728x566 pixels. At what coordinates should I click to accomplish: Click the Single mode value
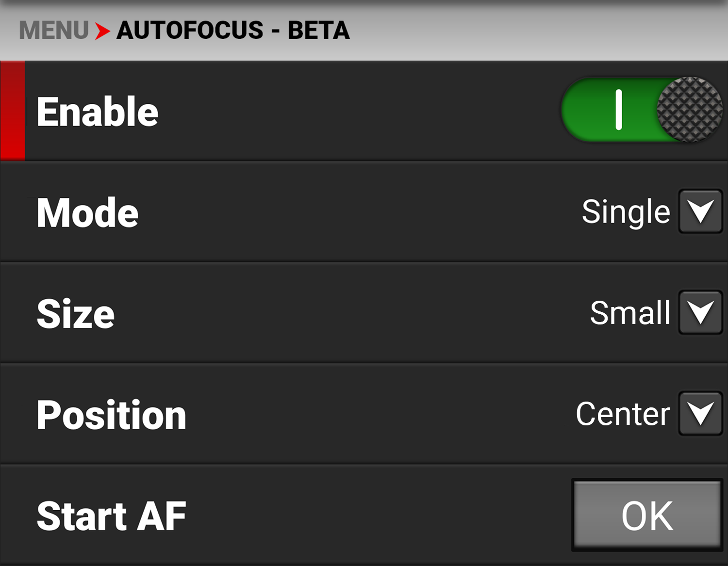[x=626, y=212]
